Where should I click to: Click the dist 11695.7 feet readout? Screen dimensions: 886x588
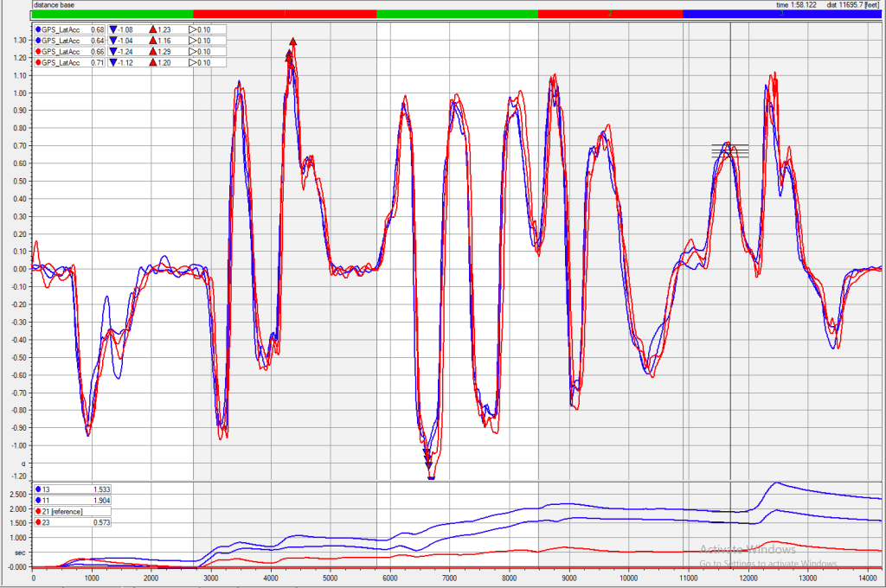[853, 4]
